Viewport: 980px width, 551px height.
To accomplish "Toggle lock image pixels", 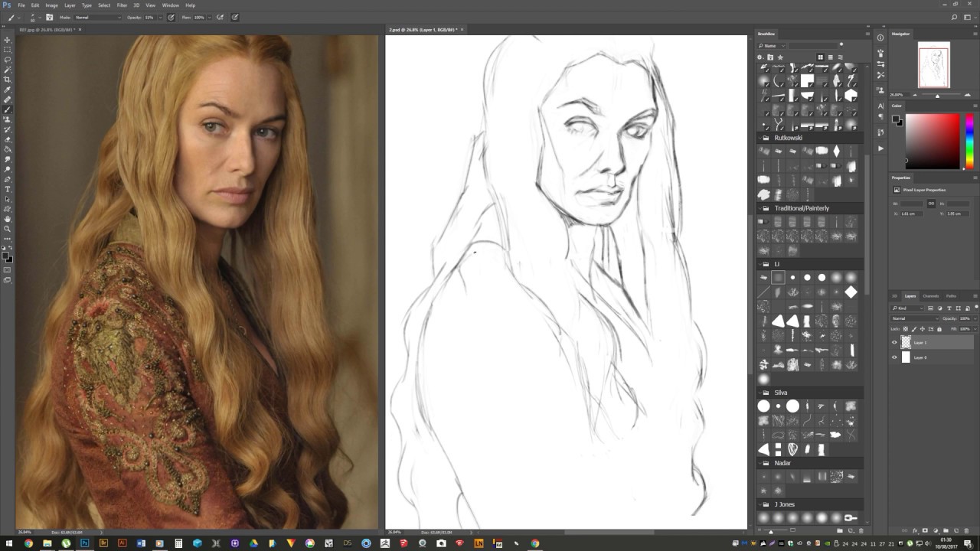I will [916, 328].
